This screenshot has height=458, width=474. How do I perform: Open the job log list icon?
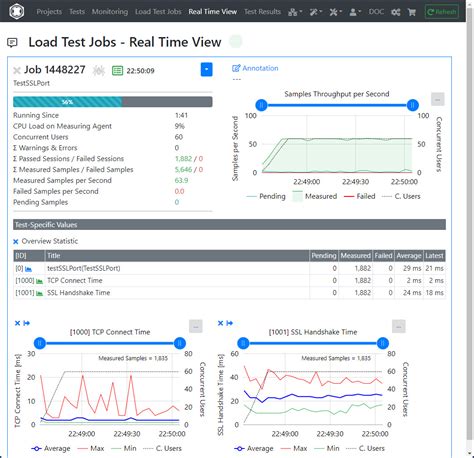point(117,71)
